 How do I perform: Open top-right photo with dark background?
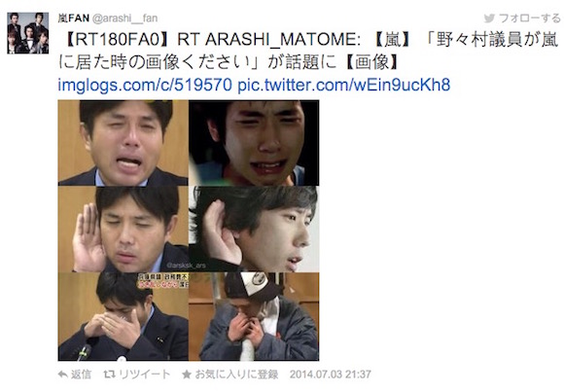(254, 143)
